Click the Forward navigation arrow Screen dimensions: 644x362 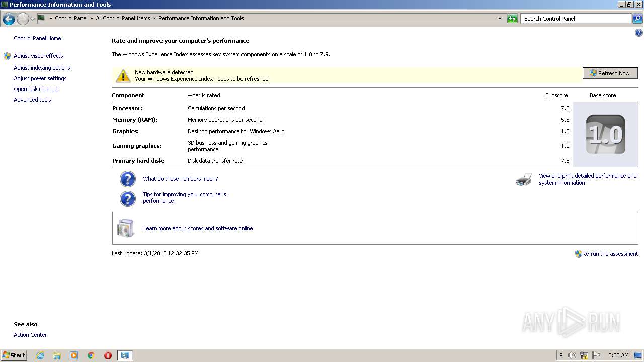[x=23, y=19]
